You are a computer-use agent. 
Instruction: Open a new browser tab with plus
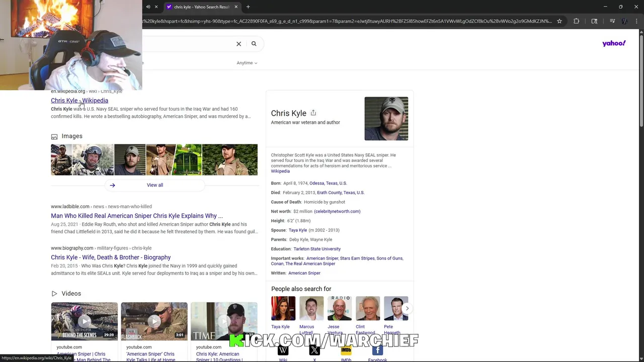(x=248, y=7)
